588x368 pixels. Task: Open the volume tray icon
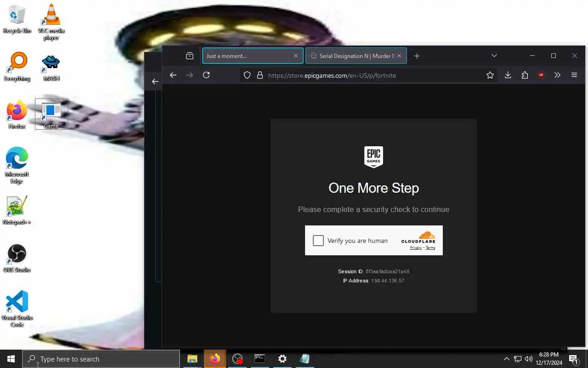coord(529,359)
